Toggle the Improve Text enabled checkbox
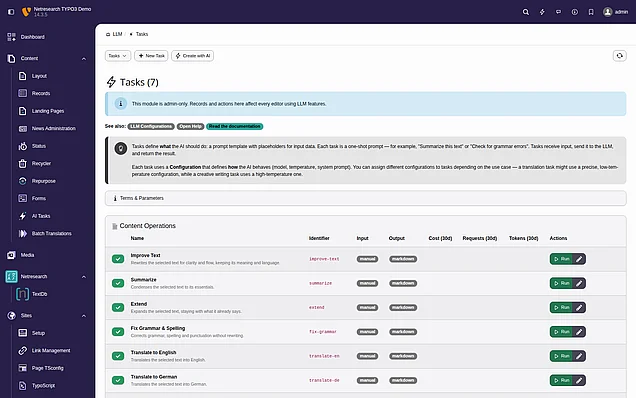 pos(118,259)
